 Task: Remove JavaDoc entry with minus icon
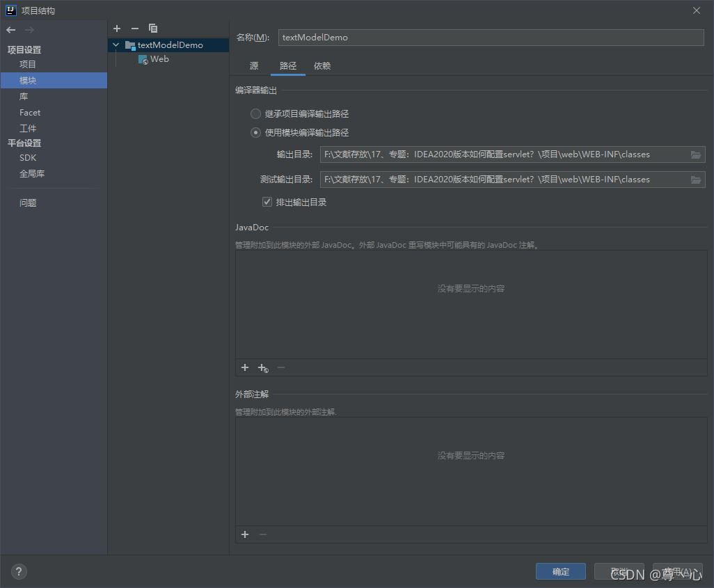281,367
